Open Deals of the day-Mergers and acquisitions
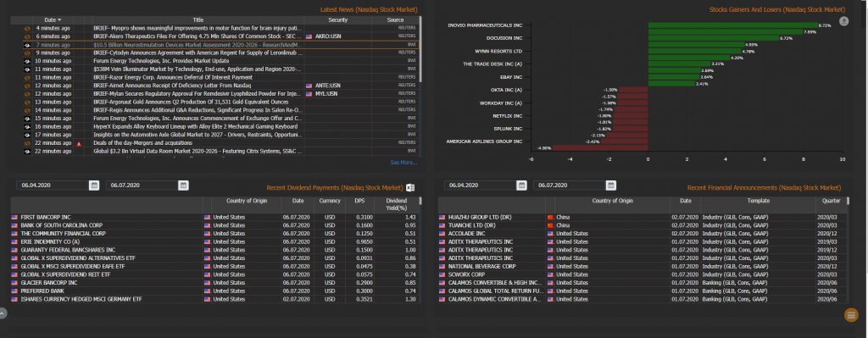 coord(142,143)
